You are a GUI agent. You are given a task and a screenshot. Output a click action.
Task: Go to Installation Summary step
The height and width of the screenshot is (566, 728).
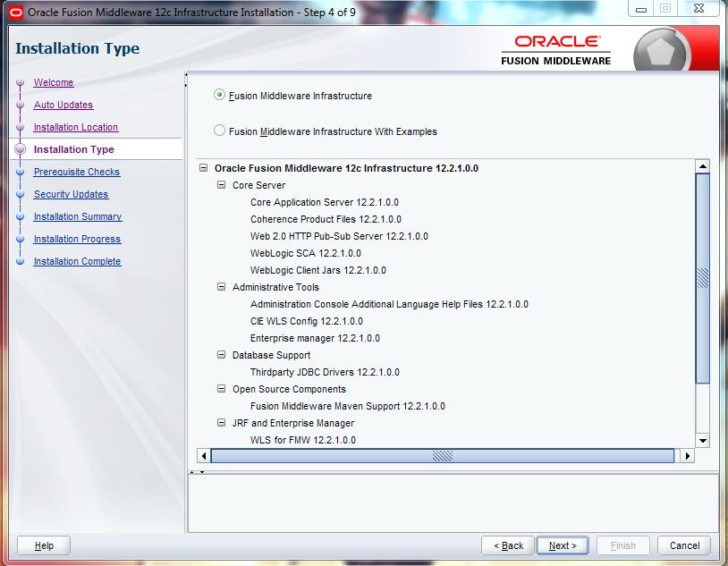pos(78,216)
